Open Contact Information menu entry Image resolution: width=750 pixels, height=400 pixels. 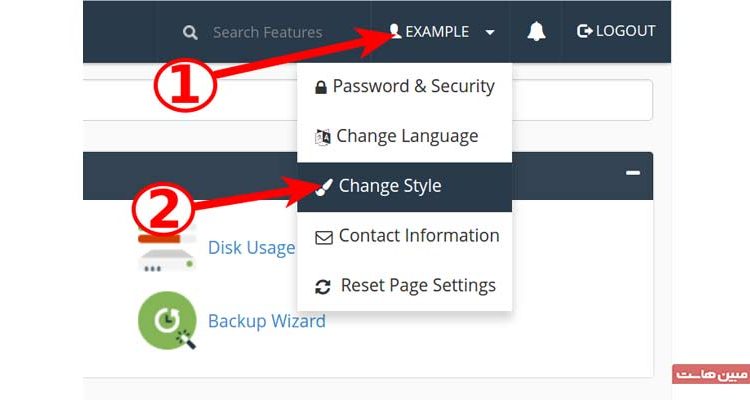[419, 236]
